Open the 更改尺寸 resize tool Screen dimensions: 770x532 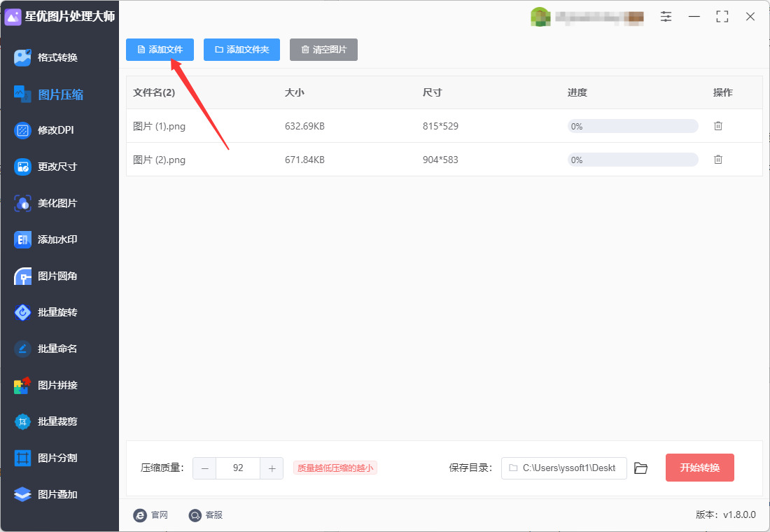[x=45, y=167]
